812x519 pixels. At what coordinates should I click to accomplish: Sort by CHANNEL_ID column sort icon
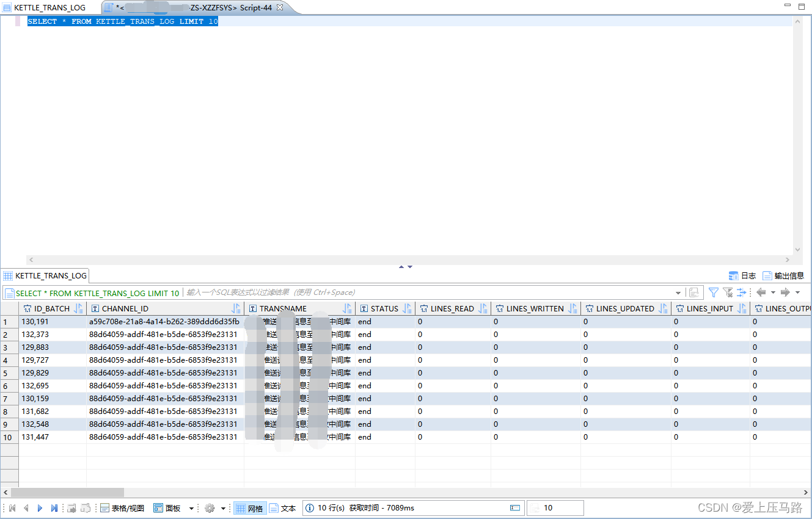click(236, 308)
